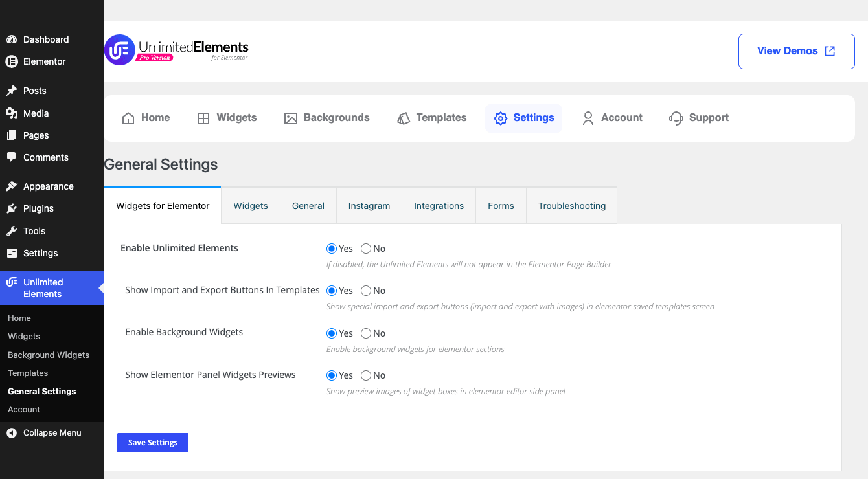This screenshot has height=479, width=868.
Task: Open Backgrounds label in top navigation bar
Action: [x=337, y=118]
